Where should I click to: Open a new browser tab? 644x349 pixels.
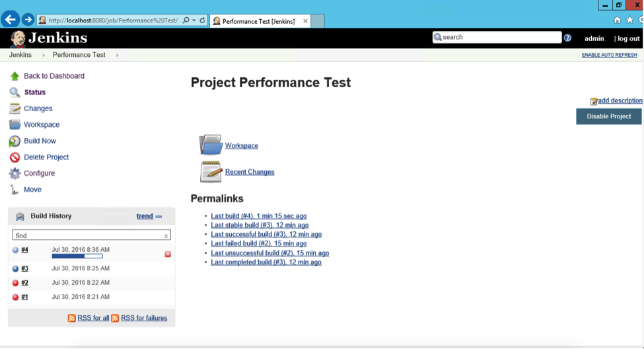tap(318, 21)
